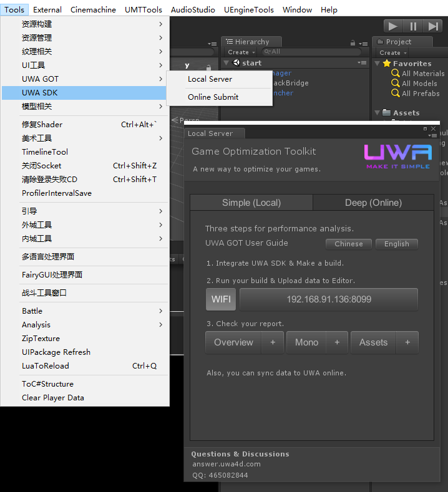
Task: Expand the UI工具 submenu
Action: pos(85,65)
